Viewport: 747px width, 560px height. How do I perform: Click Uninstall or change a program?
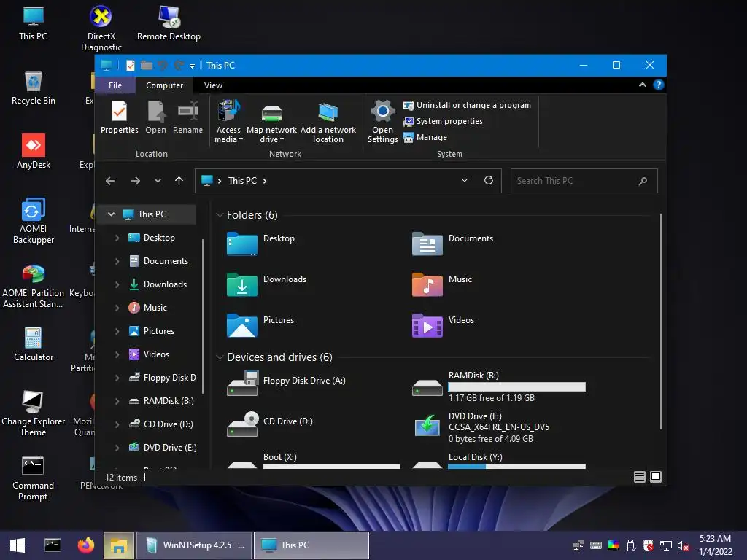pos(467,105)
